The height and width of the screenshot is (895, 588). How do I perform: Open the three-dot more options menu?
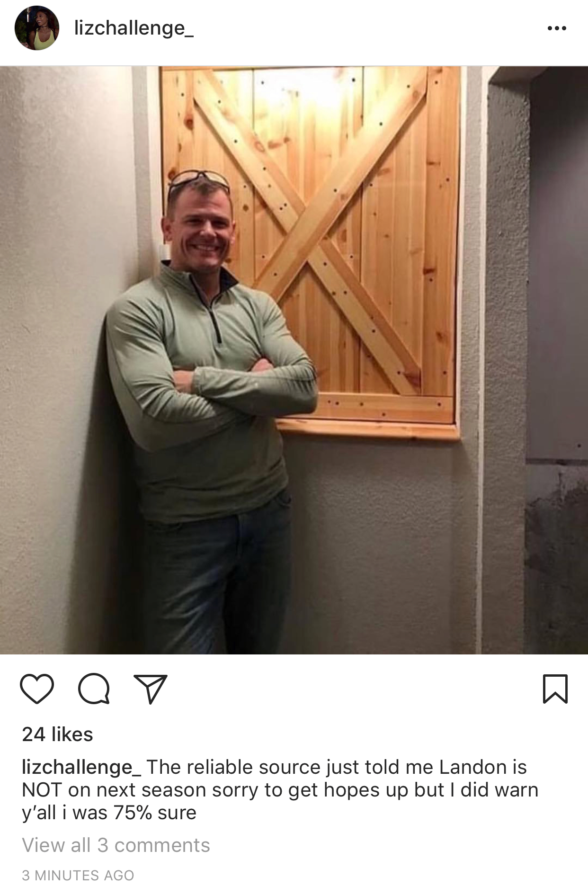(x=557, y=28)
